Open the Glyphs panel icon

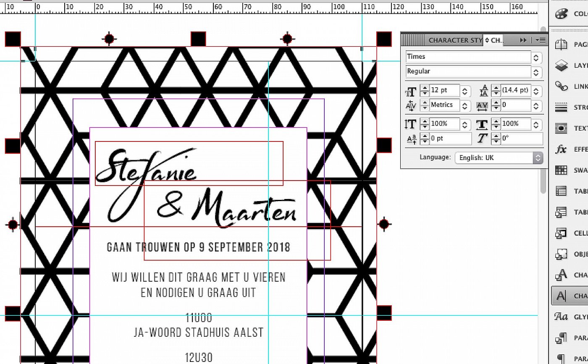click(x=561, y=317)
